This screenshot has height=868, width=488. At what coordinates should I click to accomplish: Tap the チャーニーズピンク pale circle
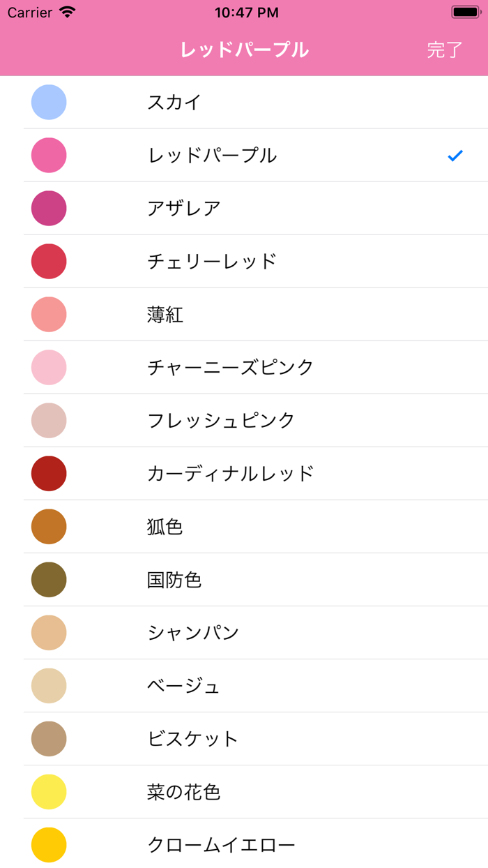coord(49,368)
